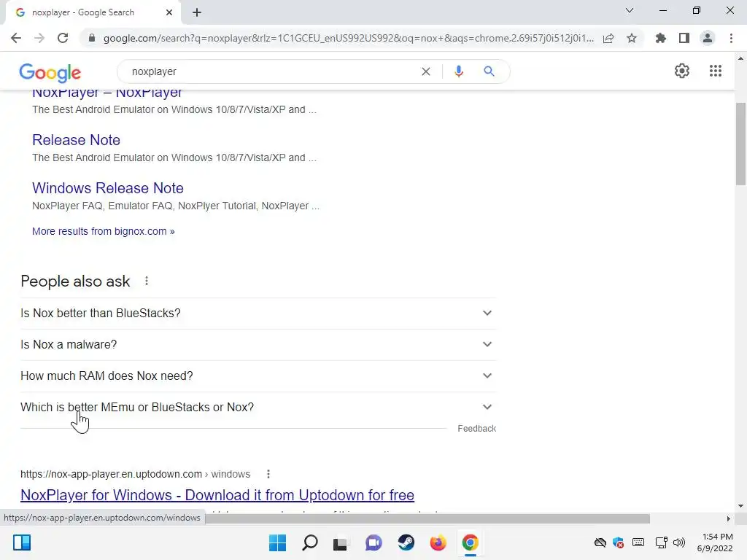
Task: Open the Windows Release Note link
Action: pos(108,188)
